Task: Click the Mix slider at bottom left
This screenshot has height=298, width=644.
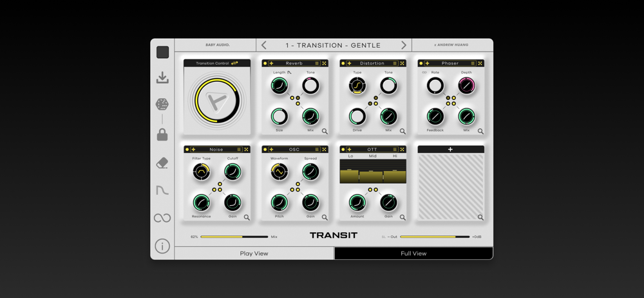Action: tap(234, 237)
